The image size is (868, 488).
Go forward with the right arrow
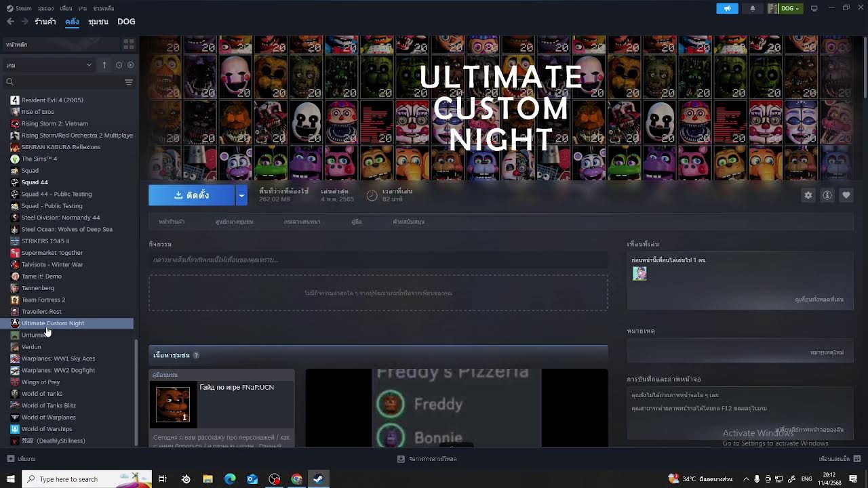pos(24,22)
